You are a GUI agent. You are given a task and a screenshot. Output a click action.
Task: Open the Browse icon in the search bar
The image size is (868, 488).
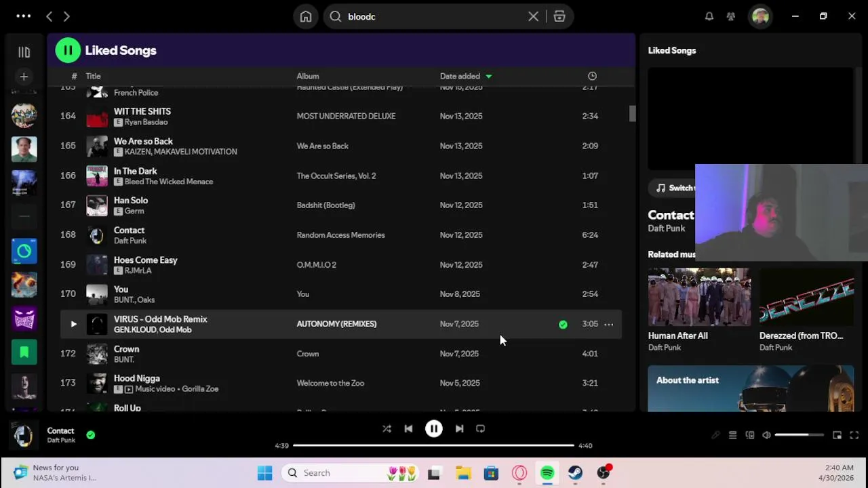pos(559,16)
